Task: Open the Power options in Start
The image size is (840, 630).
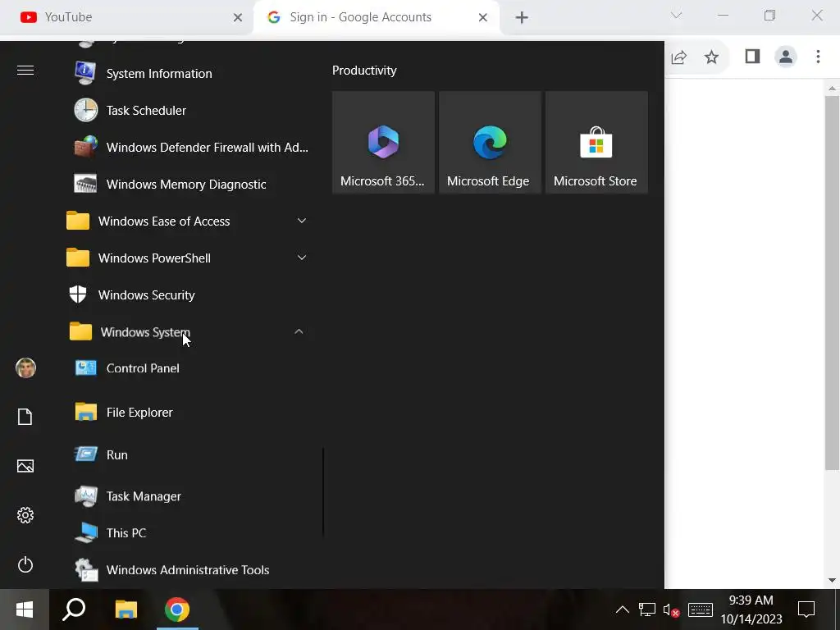Action: click(25, 564)
